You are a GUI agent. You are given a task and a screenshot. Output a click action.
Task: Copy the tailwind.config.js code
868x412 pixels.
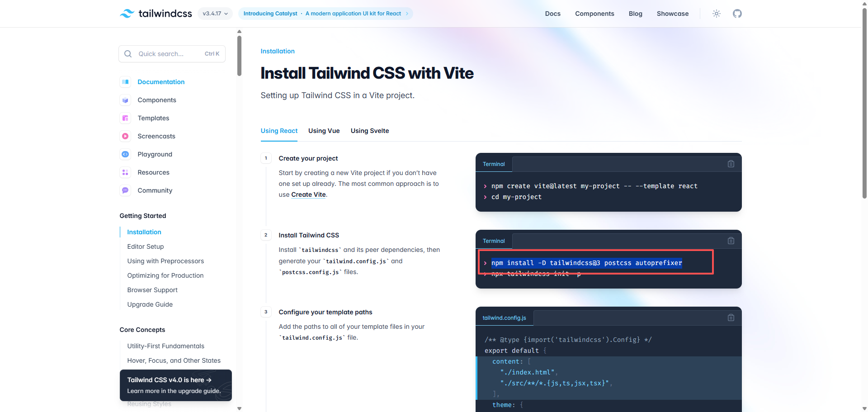pos(731,317)
